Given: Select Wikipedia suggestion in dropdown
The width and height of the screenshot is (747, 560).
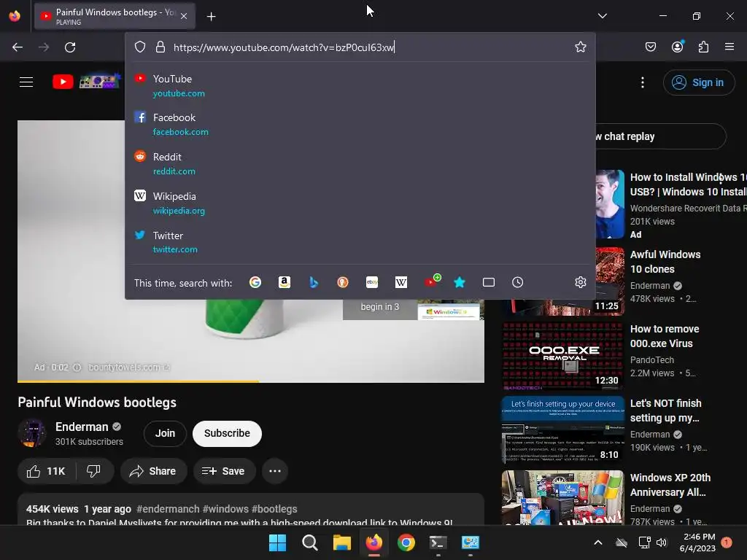Looking at the screenshot, I should tap(360, 203).
